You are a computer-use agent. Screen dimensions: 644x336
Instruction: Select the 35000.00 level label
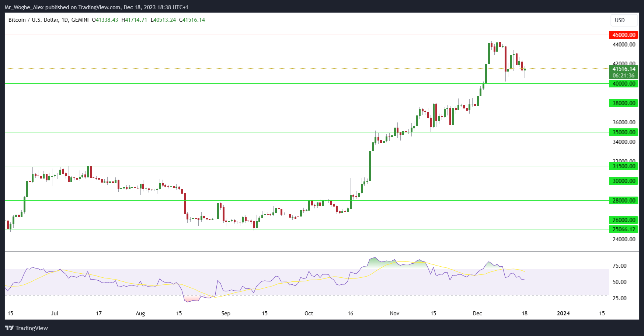point(623,132)
